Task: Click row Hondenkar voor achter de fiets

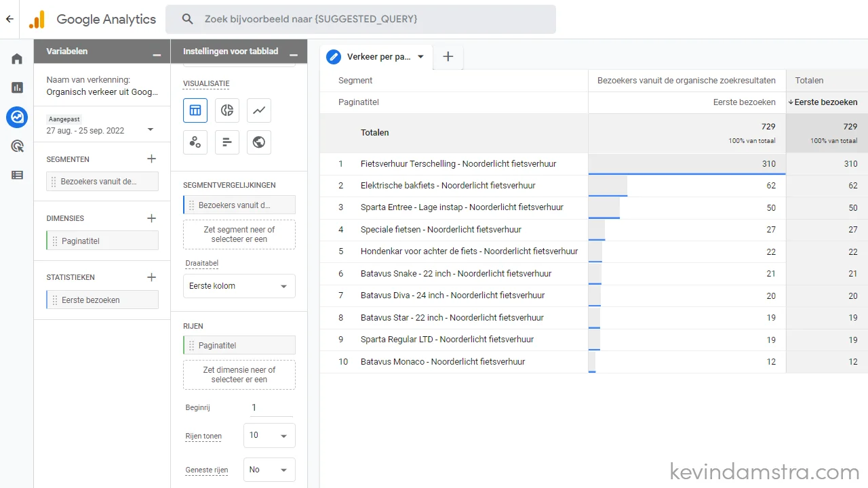Action: click(469, 251)
